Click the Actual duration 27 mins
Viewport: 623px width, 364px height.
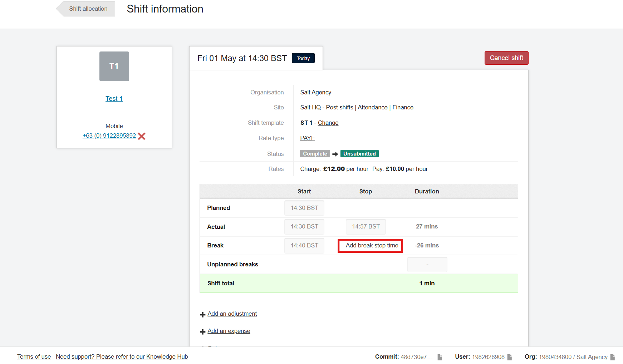point(427,226)
